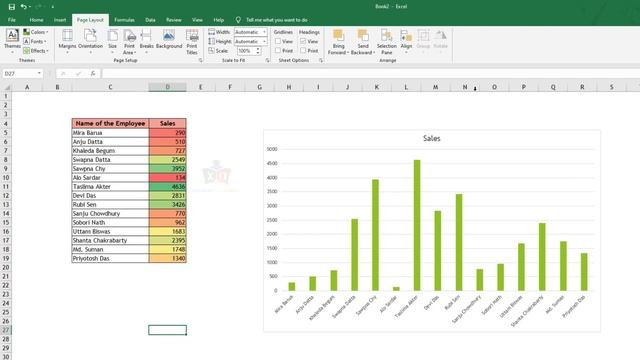Open the File tab
This screenshot has height=360, width=640.
pyautogui.click(x=12, y=20)
